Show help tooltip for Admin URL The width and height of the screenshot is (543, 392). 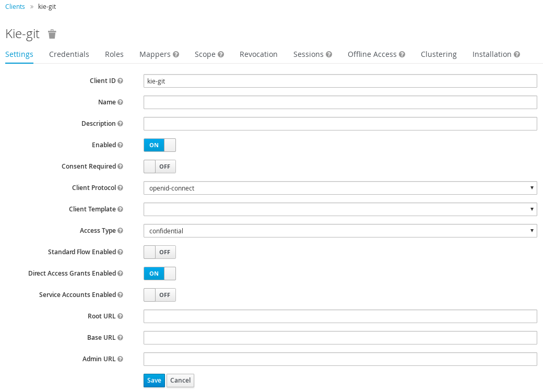[120, 359]
